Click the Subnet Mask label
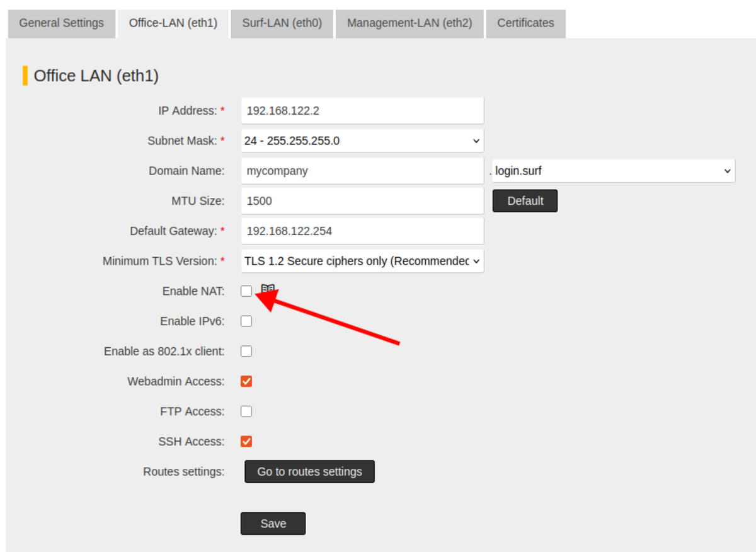 pos(186,141)
